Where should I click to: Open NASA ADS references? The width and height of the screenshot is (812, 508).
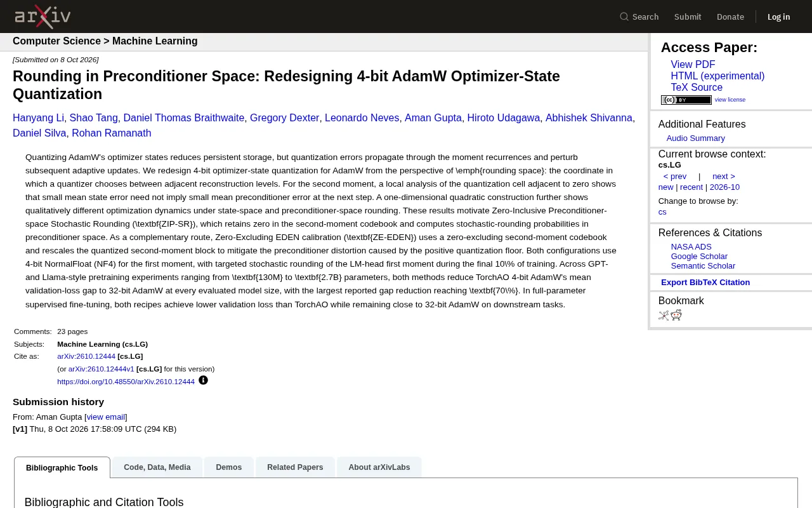(691, 247)
